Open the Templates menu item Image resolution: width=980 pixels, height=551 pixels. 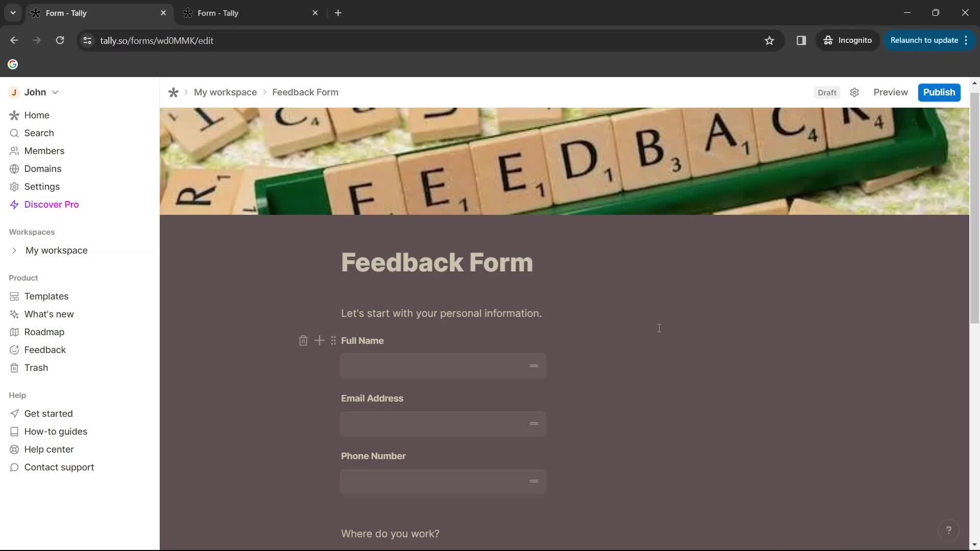[46, 296]
